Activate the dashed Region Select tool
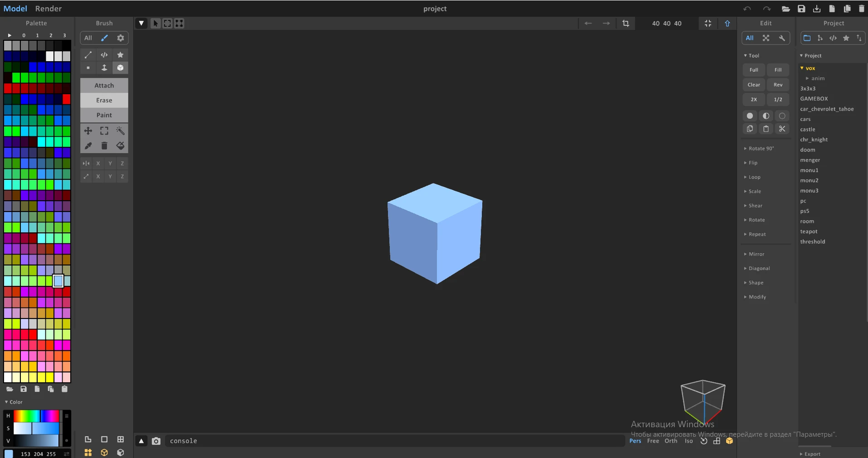Screen dimensions: 868x458 pos(104,131)
